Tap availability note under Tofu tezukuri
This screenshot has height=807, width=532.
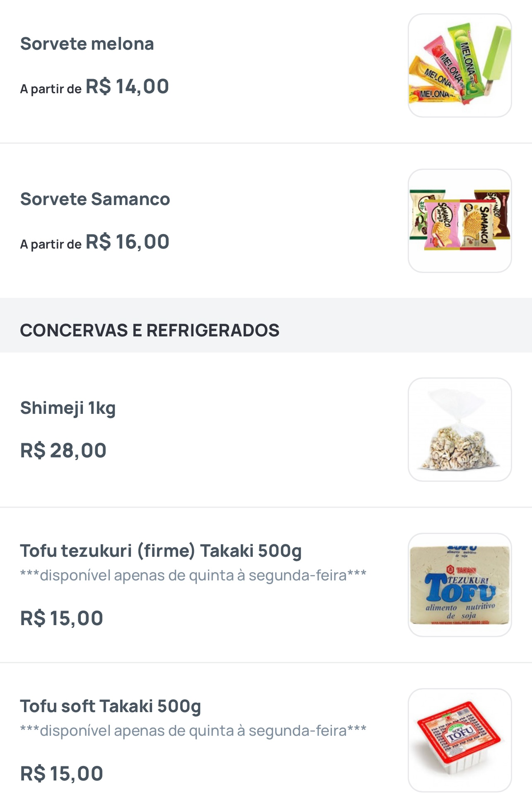193,575
